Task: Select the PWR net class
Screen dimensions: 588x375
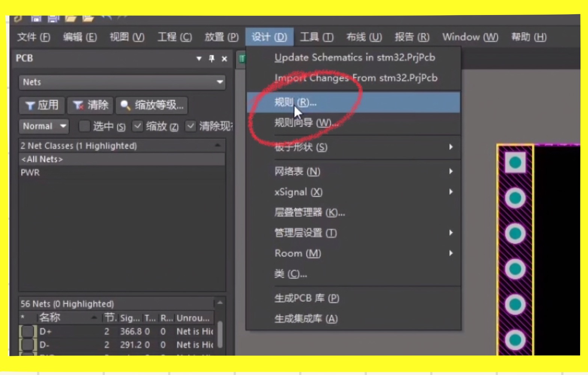Action: point(30,172)
